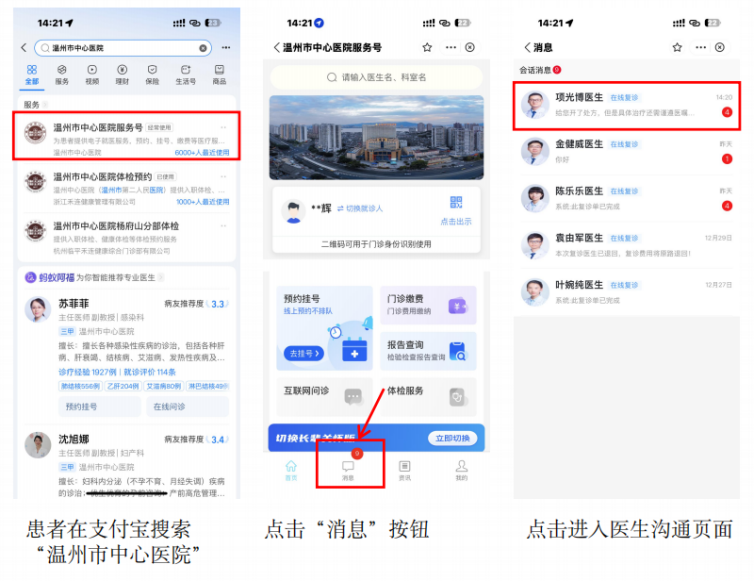Open 报告查询 tile

(x=428, y=351)
